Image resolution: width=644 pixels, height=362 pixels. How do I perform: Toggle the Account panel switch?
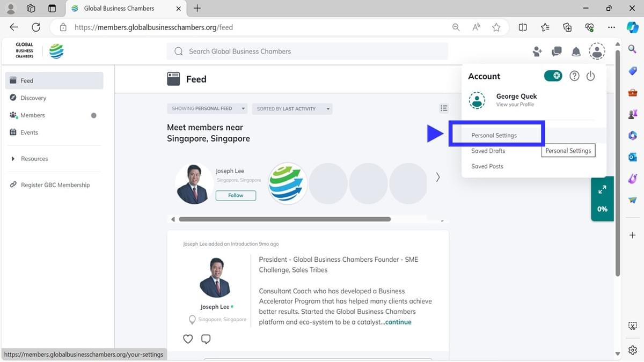(553, 76)
